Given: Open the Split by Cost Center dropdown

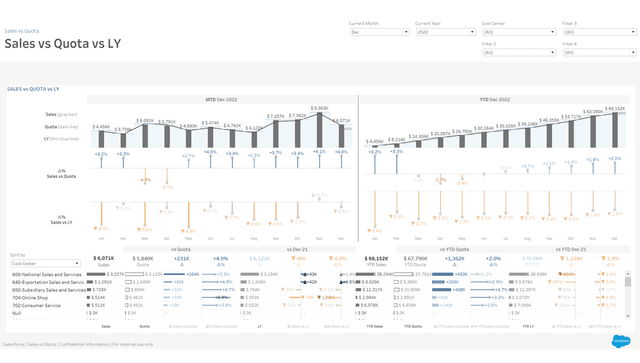Looking at the screenshot, I should click(x=45, y=263).
